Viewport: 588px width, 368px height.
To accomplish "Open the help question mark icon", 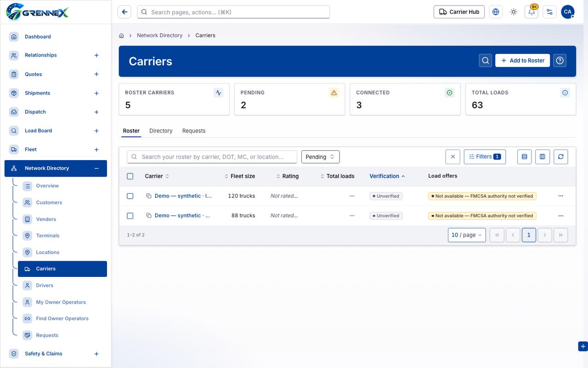I will tap(560, 60).
